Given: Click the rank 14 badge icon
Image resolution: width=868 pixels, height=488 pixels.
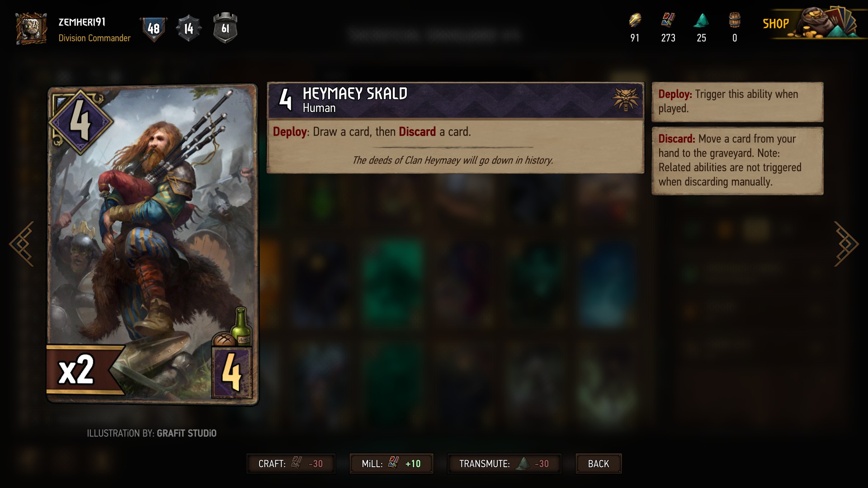Looking at the screenshot, I should [x=189, y=28].
